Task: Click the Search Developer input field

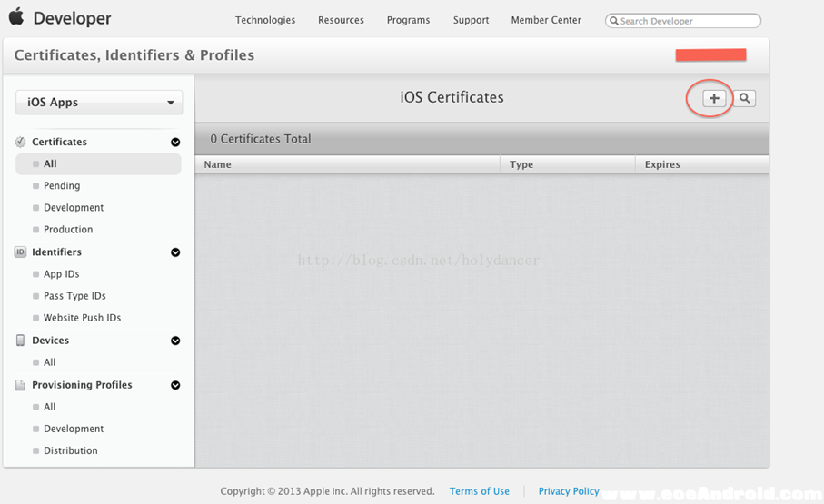Action: point(688,21)
